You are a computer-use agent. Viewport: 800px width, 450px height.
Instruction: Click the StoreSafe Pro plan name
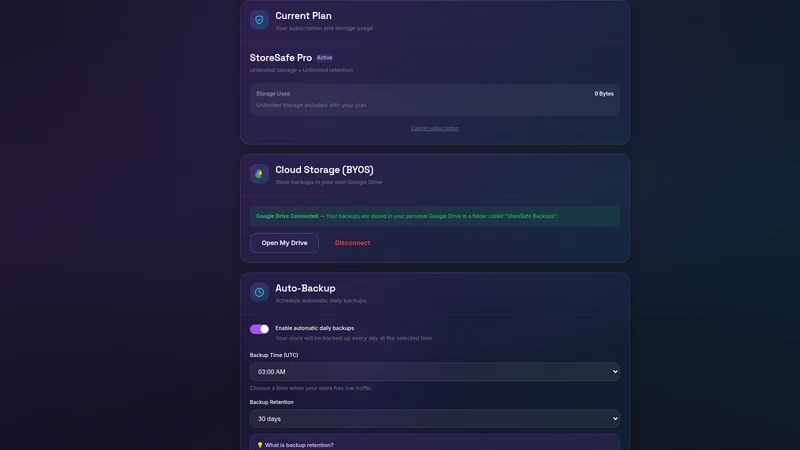[x=281, y=58]
